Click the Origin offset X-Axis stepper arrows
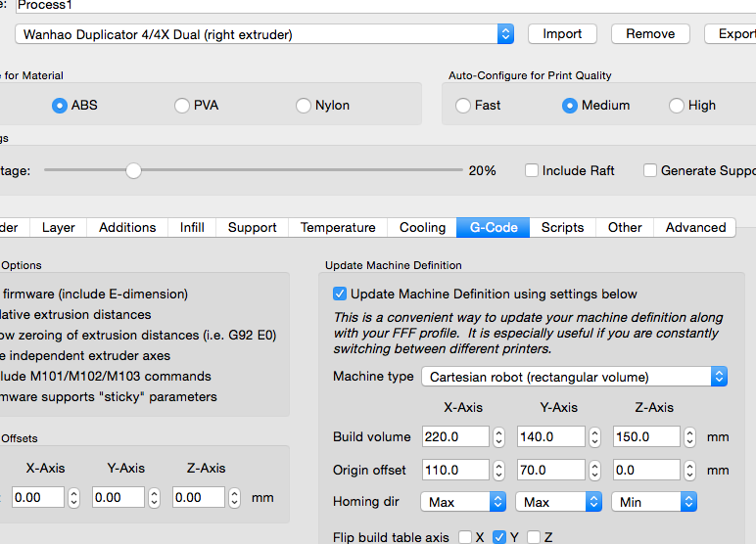Viewport: 756px width, 544px height. (499, 470)
